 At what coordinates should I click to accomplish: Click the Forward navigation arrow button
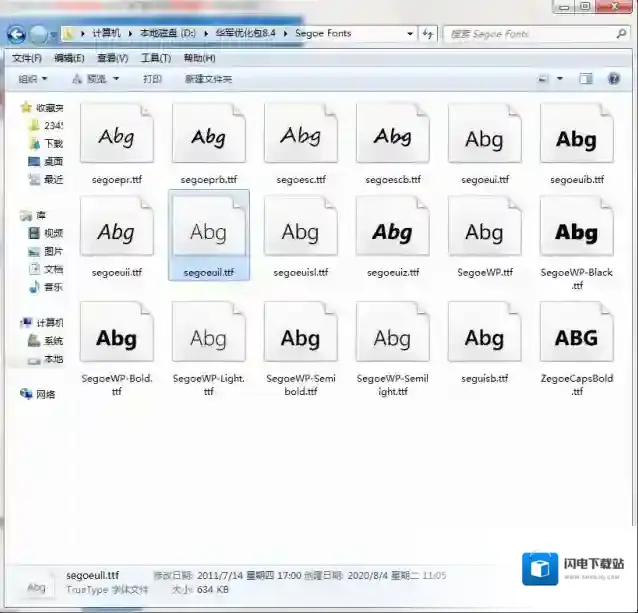coord(39,35)
